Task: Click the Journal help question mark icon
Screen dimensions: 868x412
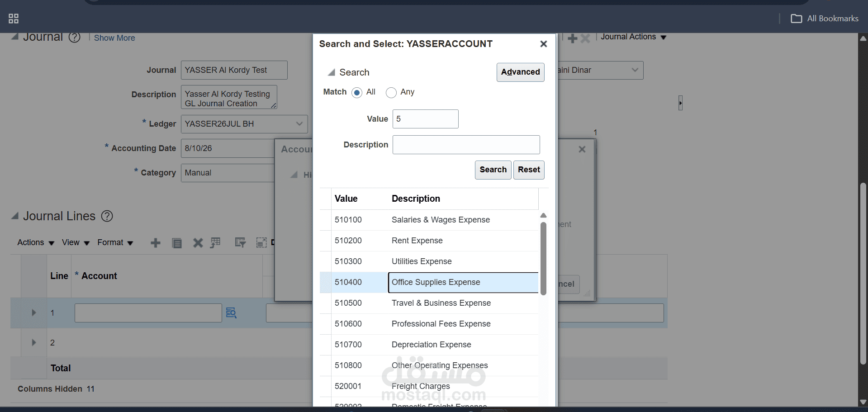Action: pyautogui.click(x=75, y=37)
